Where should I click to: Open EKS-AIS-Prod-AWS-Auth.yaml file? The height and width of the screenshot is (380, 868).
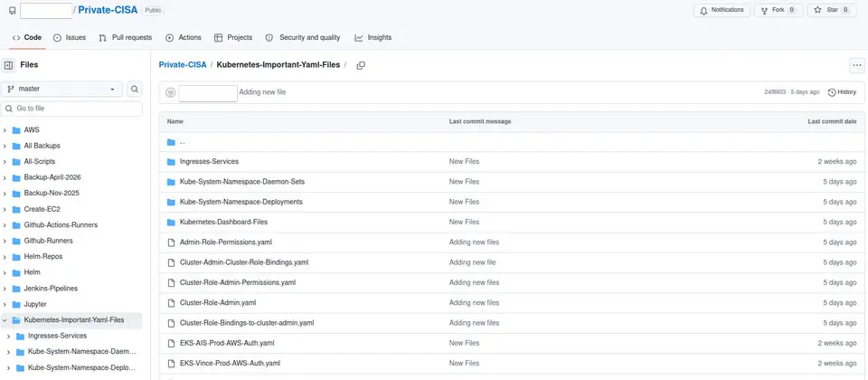point(227,344)
